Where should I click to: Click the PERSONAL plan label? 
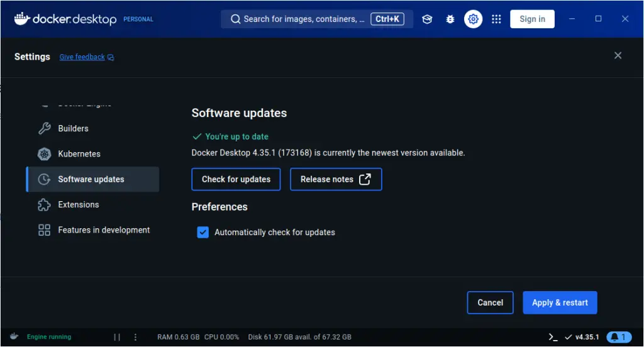pyautogui.click(x=138, y=19)
